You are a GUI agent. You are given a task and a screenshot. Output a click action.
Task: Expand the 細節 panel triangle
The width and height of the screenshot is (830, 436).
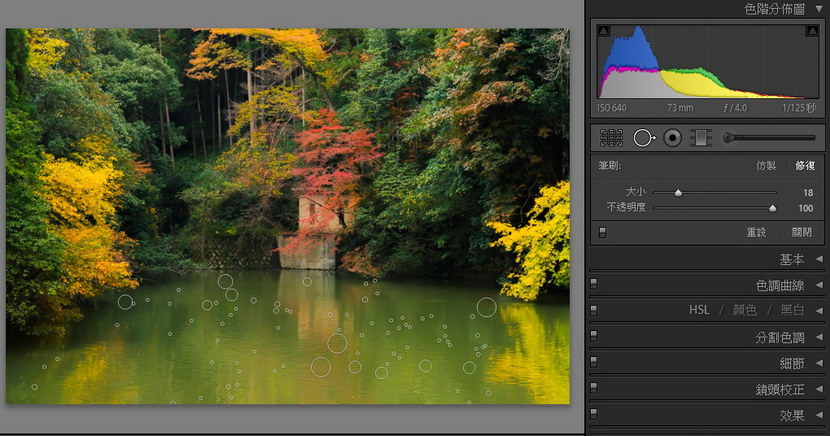click(819, 363)
